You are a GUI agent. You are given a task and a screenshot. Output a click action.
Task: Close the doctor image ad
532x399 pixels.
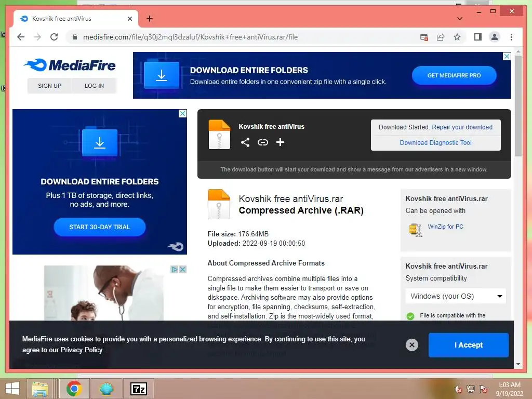(x=182, y=270)
